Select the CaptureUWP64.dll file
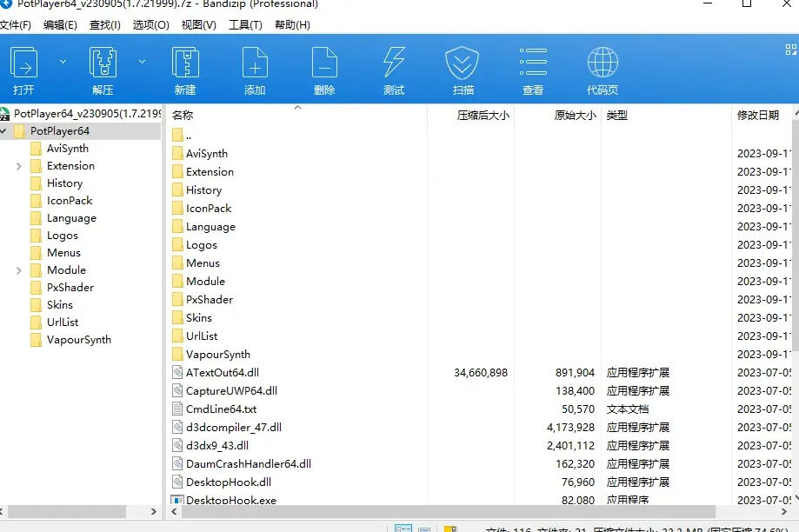799x532 pixels. pyautogui.click(x=231, y=391)
